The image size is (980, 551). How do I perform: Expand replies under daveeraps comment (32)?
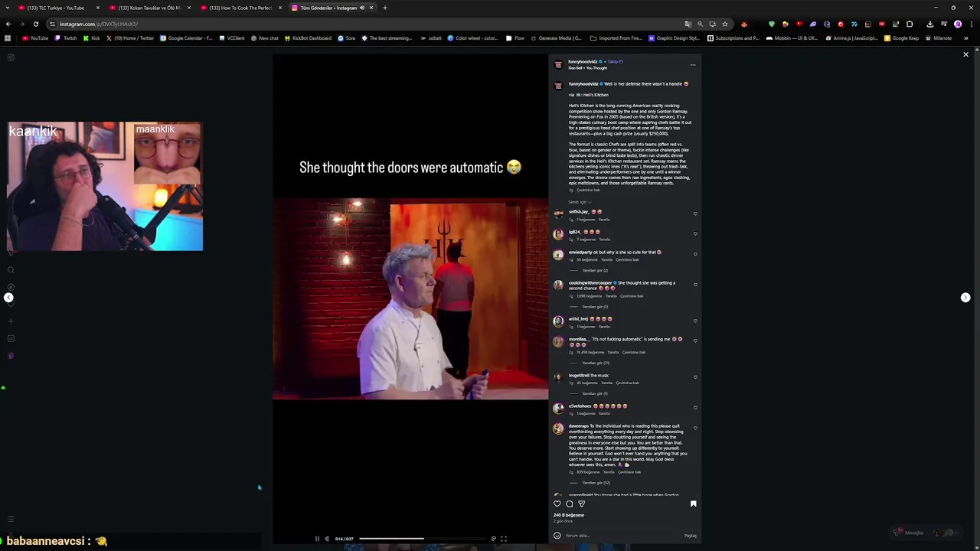point(596,483)
